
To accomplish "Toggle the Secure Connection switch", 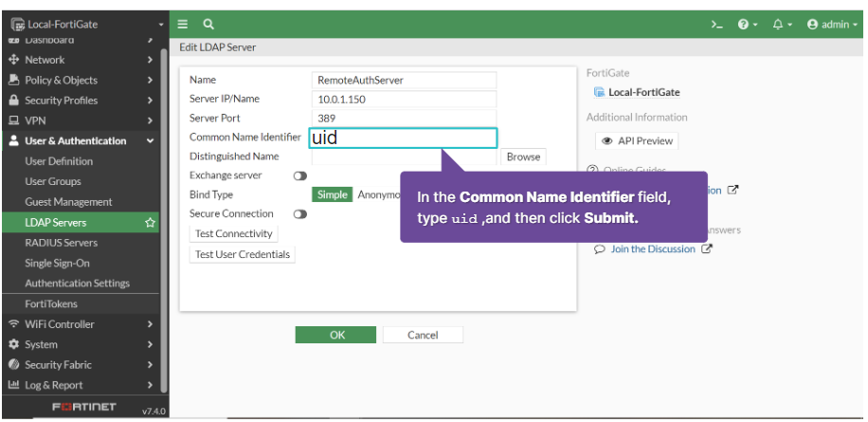I will coord(300,213).
